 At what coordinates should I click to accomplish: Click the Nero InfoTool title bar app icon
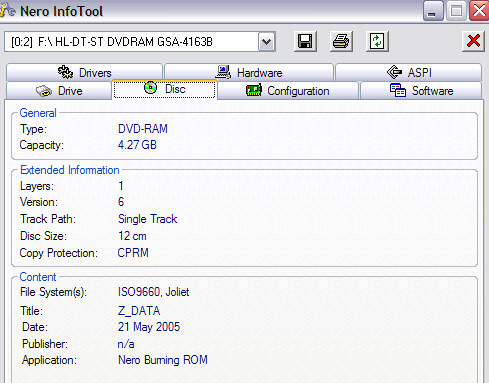(x=7, y=10)
